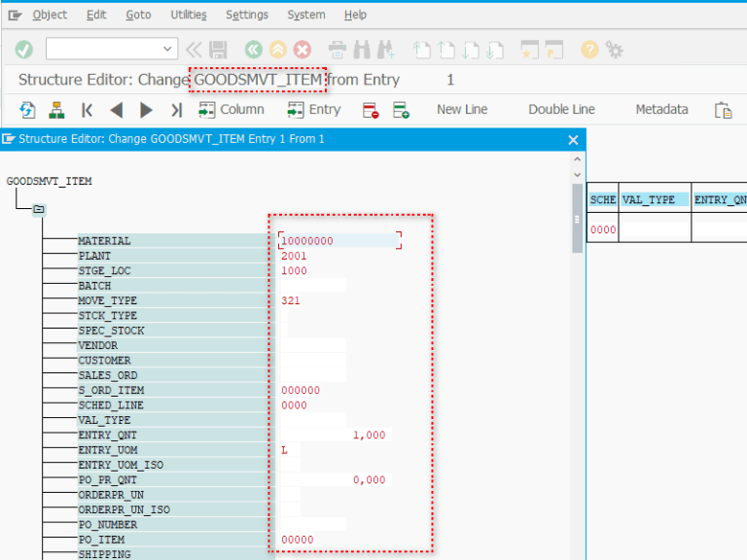This screenshot has width=747, height=560.
Task: Open Help via question mark icon
Action: tap(589, 50)
